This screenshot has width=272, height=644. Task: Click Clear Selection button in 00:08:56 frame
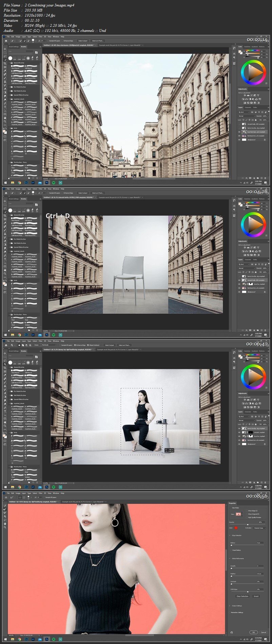tap(242, 596)
